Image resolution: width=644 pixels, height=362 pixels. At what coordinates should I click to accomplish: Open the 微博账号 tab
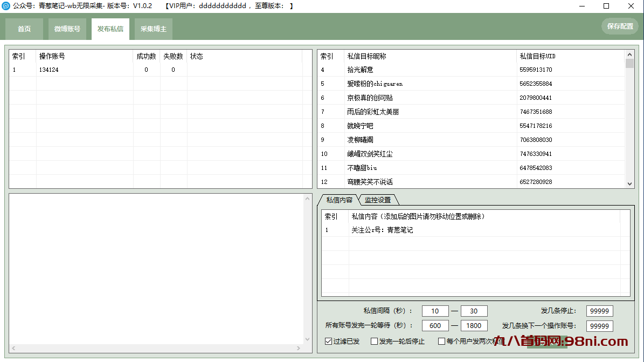coord(67,29)
